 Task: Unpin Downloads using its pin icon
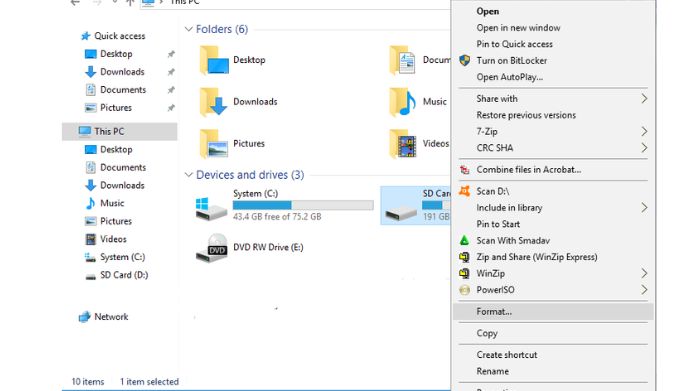point(171,72)
